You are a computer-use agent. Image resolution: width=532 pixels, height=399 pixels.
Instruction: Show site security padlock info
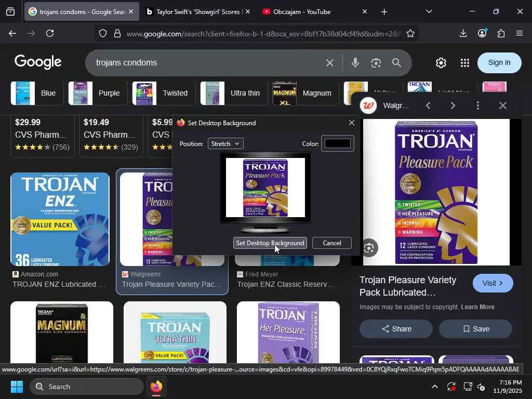coord(117,33)
